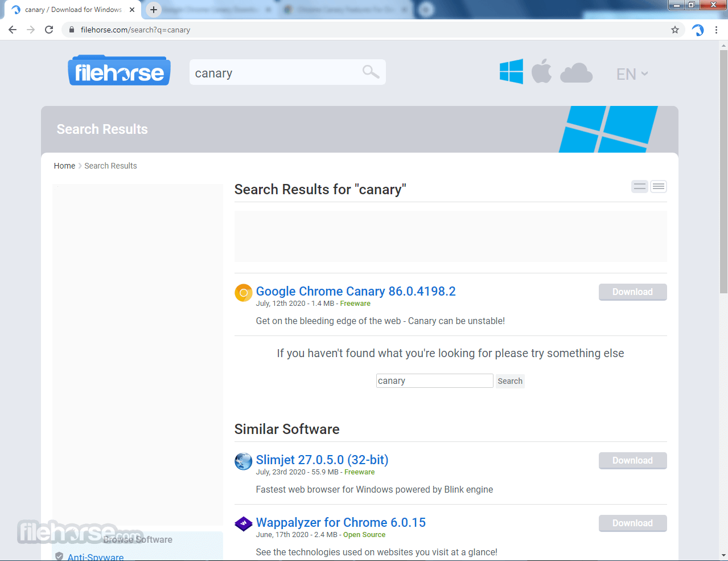The image size is (728, 561).
Task: Click the browser Back arrow
Action: click(13, 30)
